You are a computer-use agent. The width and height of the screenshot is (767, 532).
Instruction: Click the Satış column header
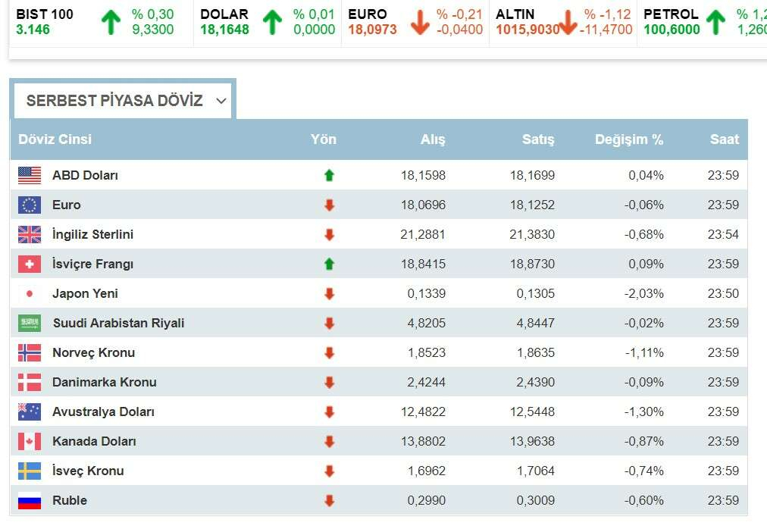(538, 139)
